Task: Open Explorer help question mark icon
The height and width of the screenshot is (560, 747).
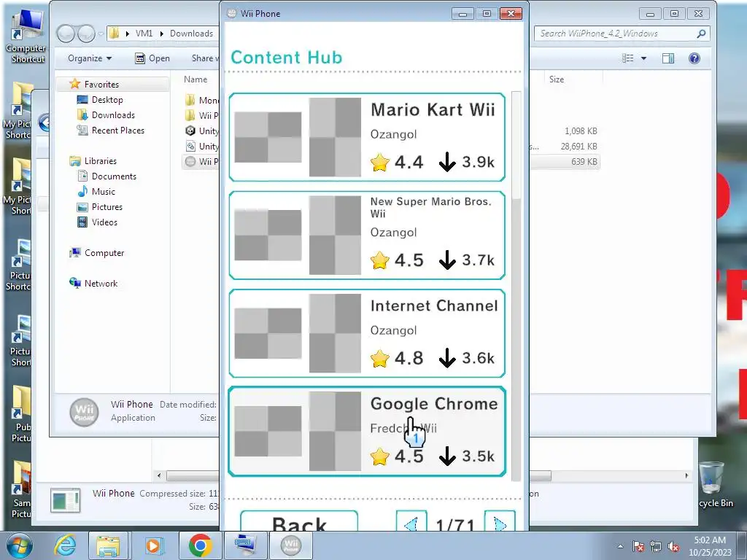Action: 694,58
